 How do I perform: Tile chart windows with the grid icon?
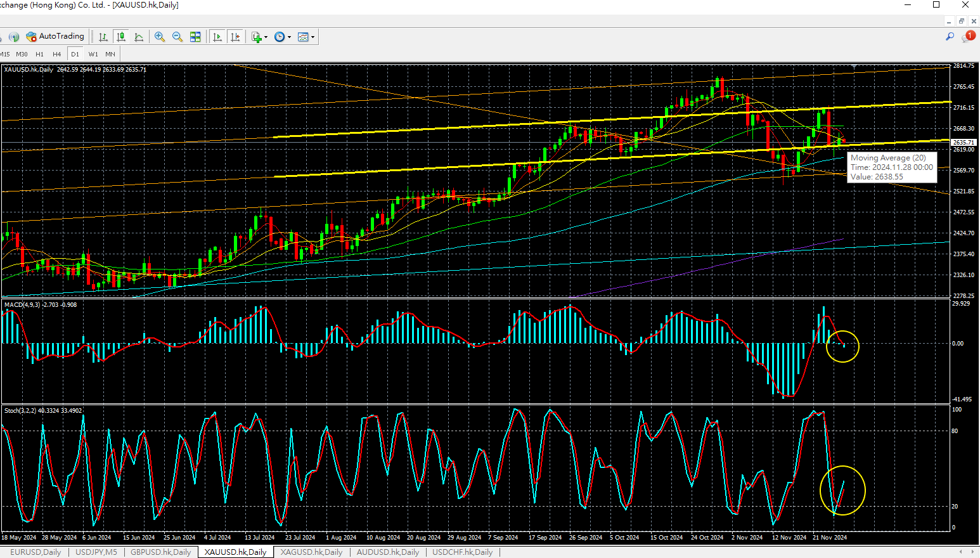pyautogui.click(x=195, y=37)
